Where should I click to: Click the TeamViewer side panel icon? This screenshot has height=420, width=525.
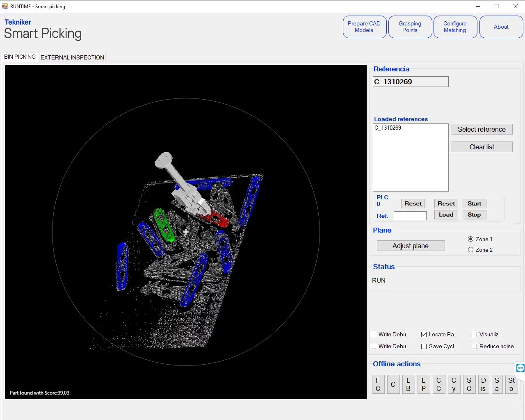[520, 368]
